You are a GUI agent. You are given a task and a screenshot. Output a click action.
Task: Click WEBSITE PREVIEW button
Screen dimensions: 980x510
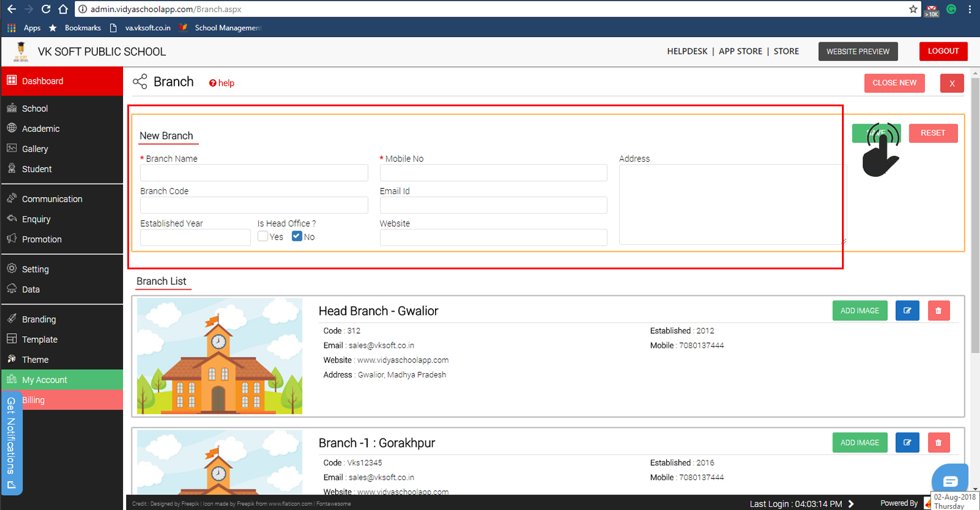click(858, 51)
